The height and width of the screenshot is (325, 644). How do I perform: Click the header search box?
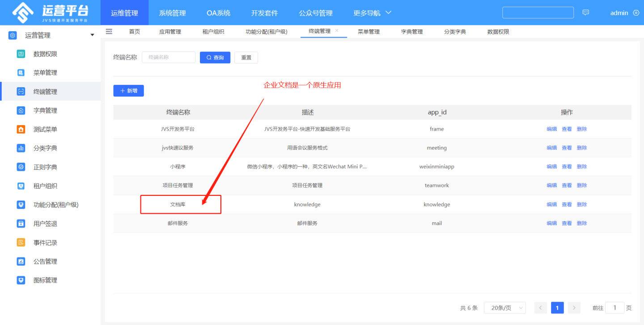538,13
